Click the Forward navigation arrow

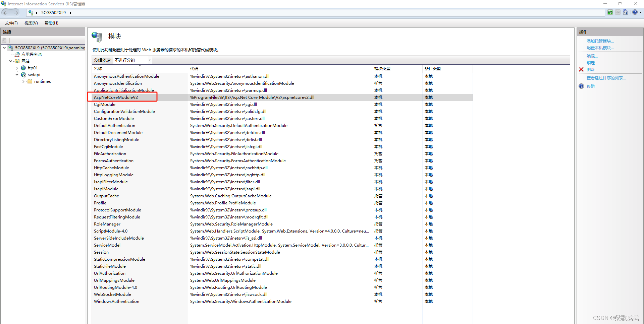(x=16, y=13)
